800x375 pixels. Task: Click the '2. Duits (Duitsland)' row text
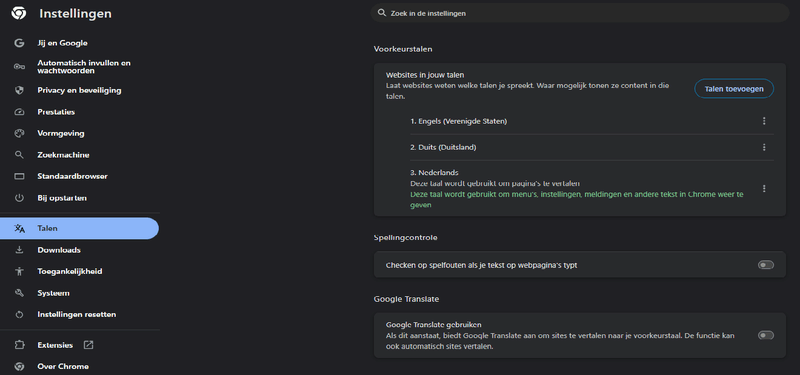click(x=443, y=147)
